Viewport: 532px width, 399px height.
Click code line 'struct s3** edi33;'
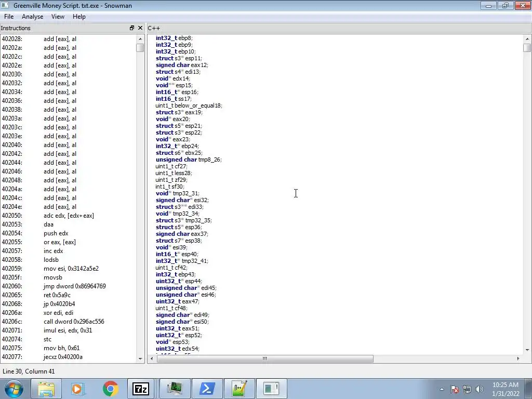180,207
